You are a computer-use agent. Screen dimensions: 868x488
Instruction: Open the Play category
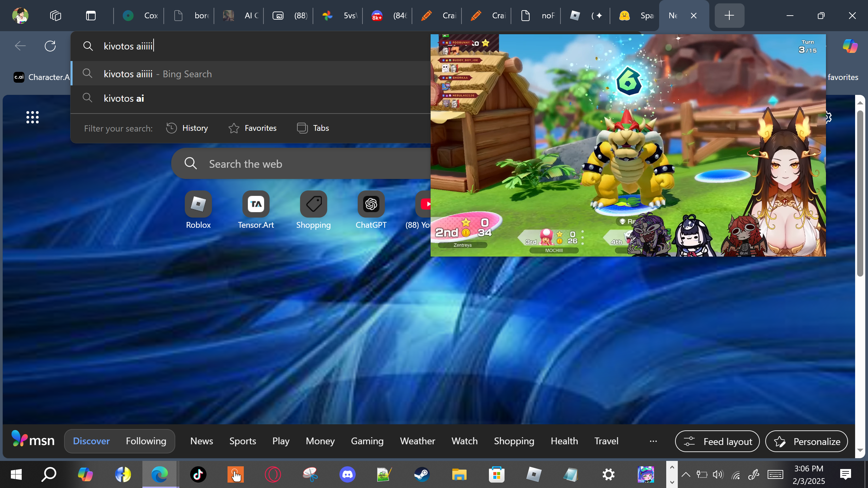click(281, 441)
